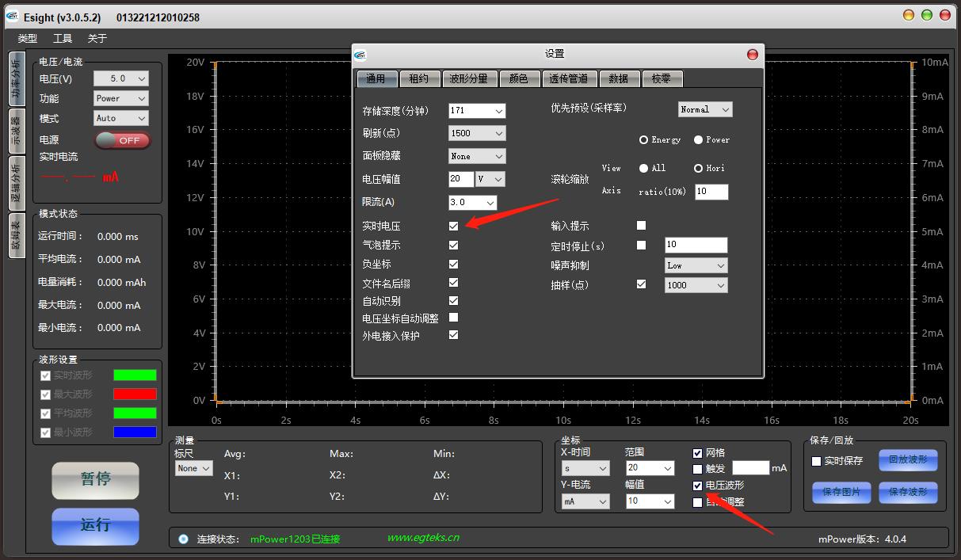Switch to the 校零 tab
Image resolution: width=961 pixels, height=560 pixels.
click(x=661, y=78)
